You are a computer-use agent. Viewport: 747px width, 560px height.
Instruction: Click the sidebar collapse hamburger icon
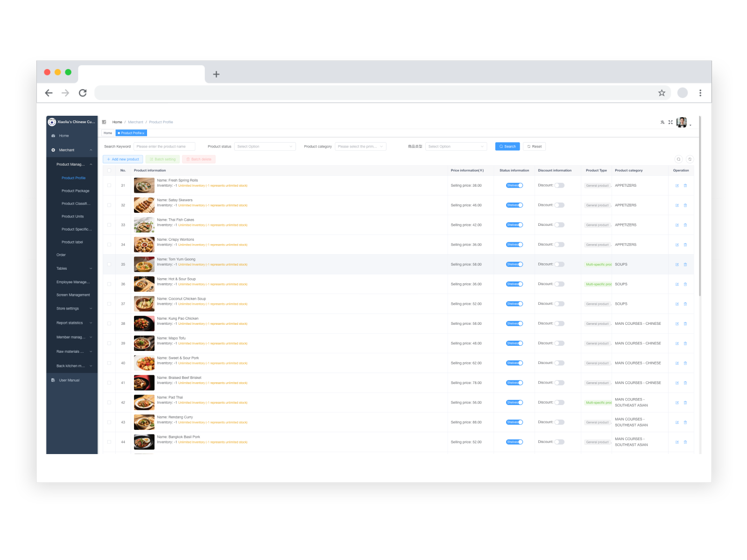(105, 122)
